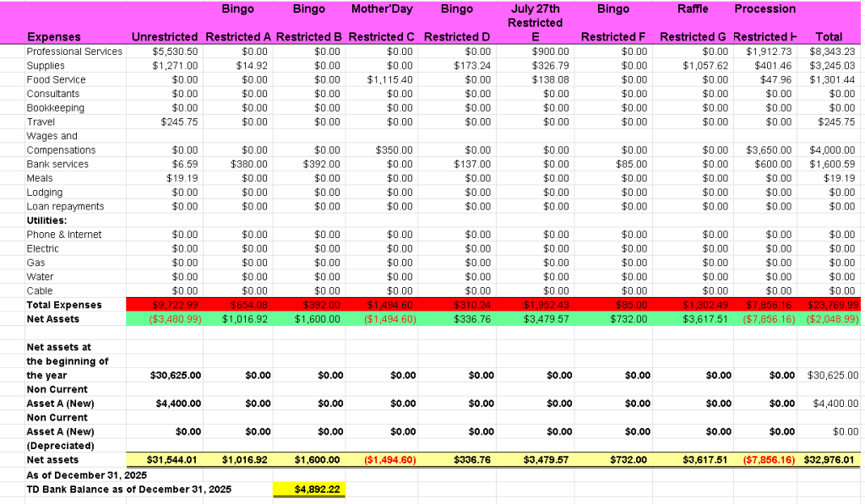Select the TD Bank Balance label text
The width and height of the screenshot is (865, 504).
(x=129, y=490)
